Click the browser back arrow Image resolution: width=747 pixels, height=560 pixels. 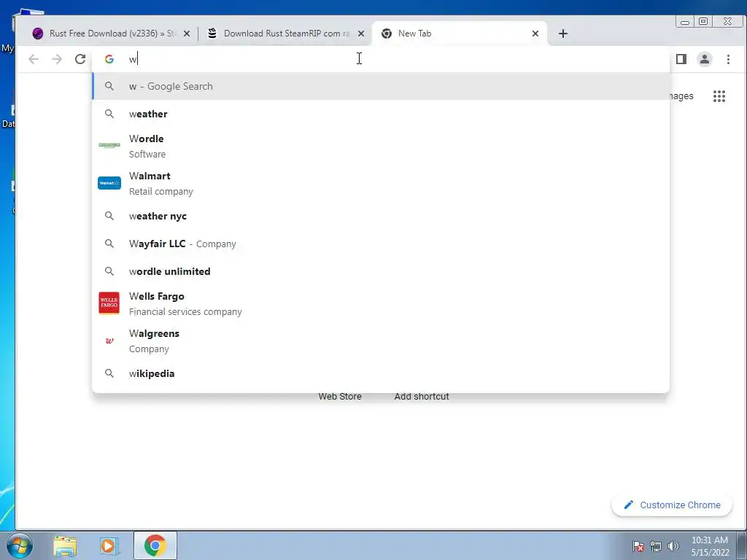click(x=34, y=59)
